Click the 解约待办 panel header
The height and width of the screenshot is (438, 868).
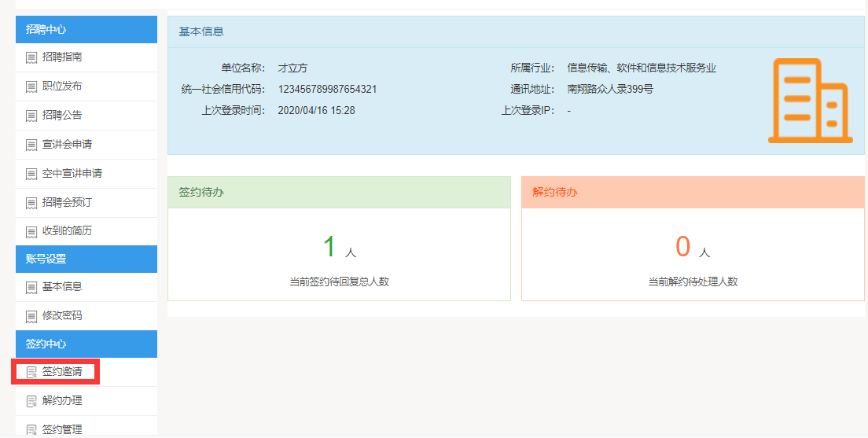[692, 193]
